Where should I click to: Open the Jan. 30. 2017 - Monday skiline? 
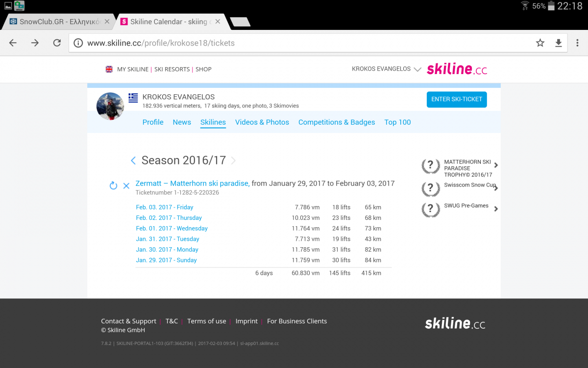click(x=167, y=250)
